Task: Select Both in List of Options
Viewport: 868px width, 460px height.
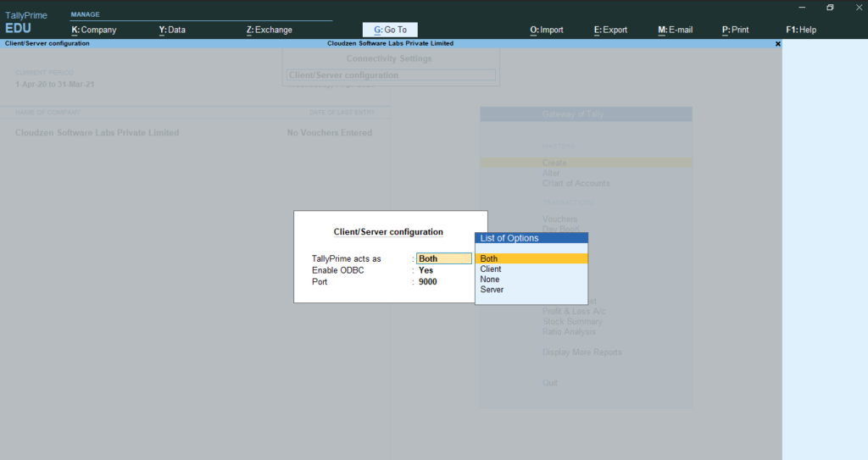Action: tap(531, 258)
